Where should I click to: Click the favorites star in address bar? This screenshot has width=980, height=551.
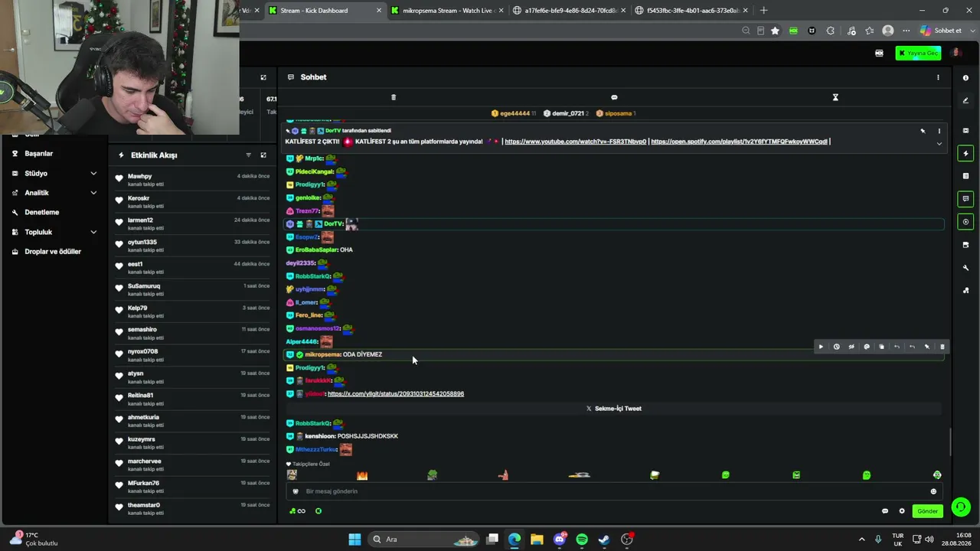point(775,31)
